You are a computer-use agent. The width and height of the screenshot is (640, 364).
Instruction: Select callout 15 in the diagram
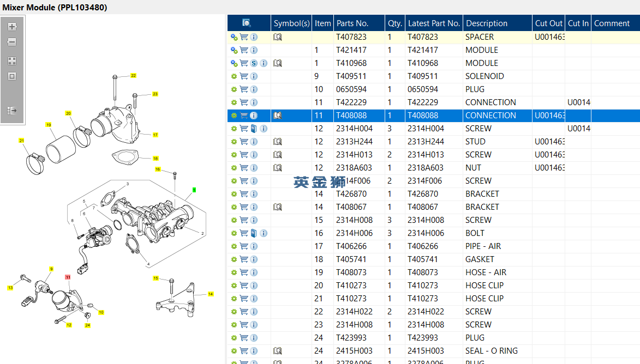tap(155, 278)
